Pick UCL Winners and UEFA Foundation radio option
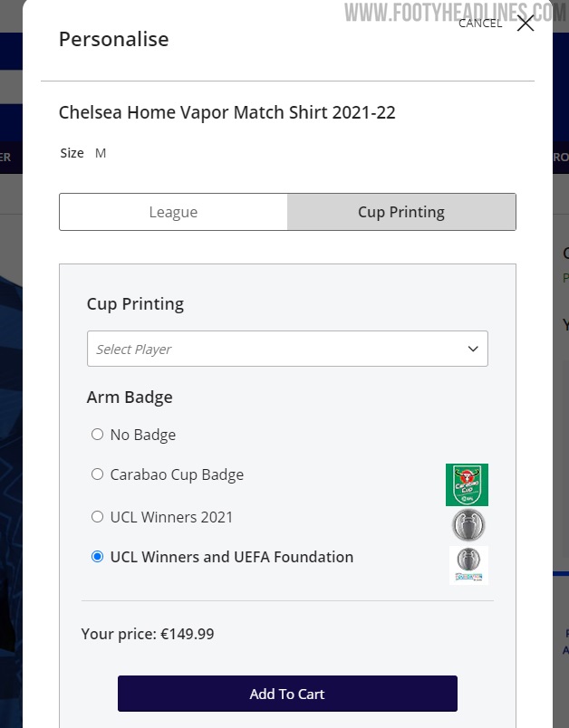The height and width of the screenshot is (728, 569). click(98, 557)
